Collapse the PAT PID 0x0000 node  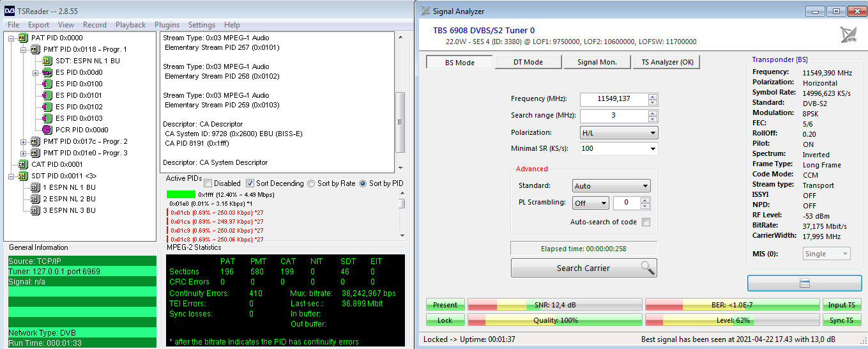(12, 38)
